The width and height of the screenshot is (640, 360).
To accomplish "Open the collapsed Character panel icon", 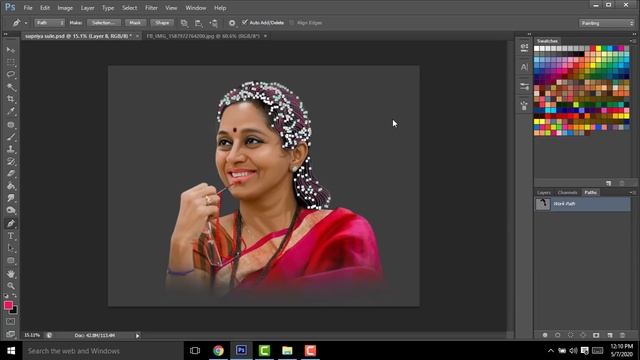I will pos(524,67).
